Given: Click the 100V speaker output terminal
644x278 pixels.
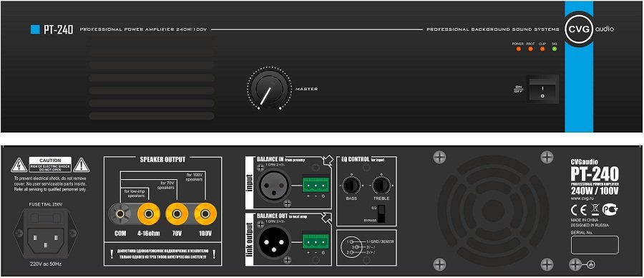Looking at the screenshot, I should click(x=205, y=214).
